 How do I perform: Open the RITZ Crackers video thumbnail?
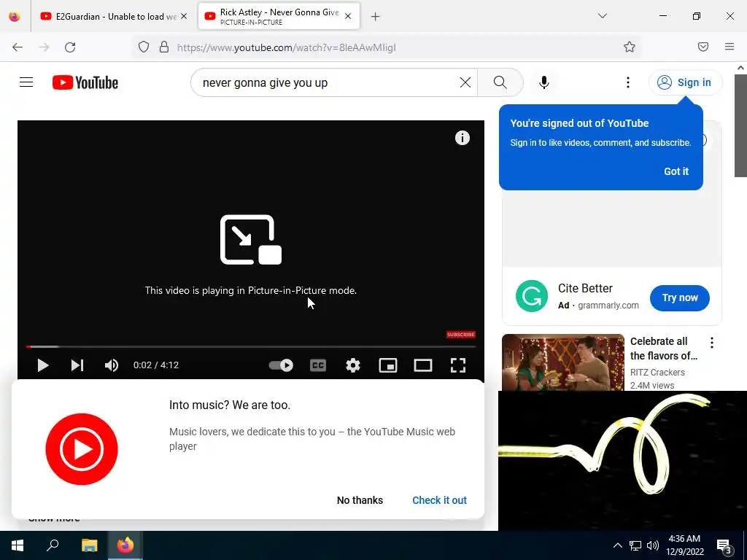pyautogui.click(x=563, y=362)
